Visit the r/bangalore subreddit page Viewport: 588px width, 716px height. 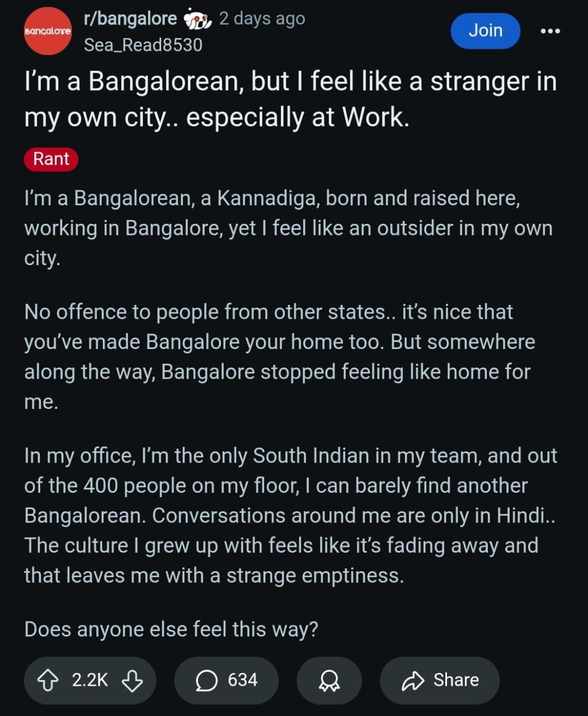[x=130, y=18]
